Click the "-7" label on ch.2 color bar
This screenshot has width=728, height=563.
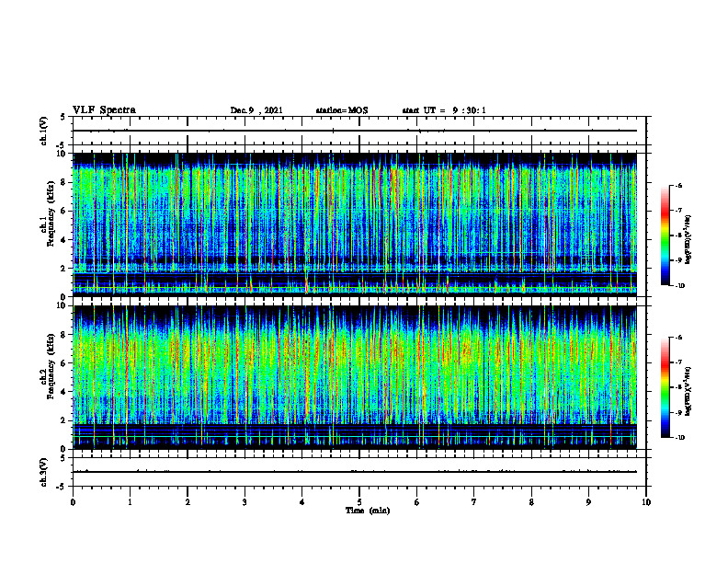click(678, 362)
